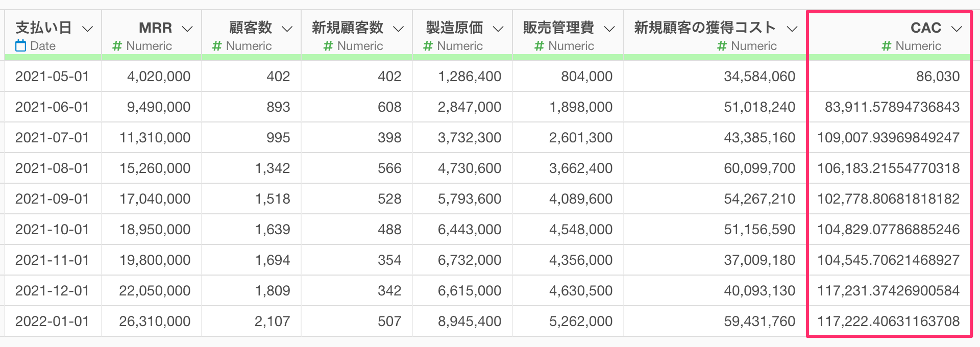This screenshot has height=347, width=980.
Task: Open the MRR column dropdown arrow
Action: coord(187,29)
